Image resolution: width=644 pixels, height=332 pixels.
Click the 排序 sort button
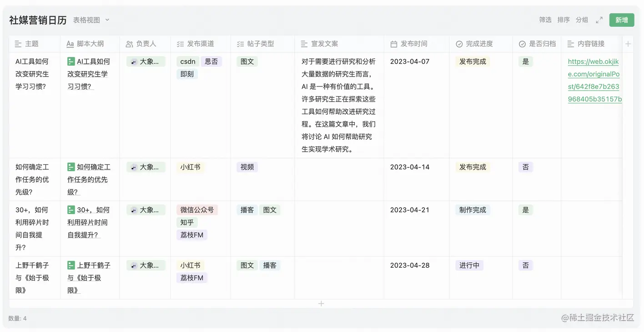coord(563,20)
